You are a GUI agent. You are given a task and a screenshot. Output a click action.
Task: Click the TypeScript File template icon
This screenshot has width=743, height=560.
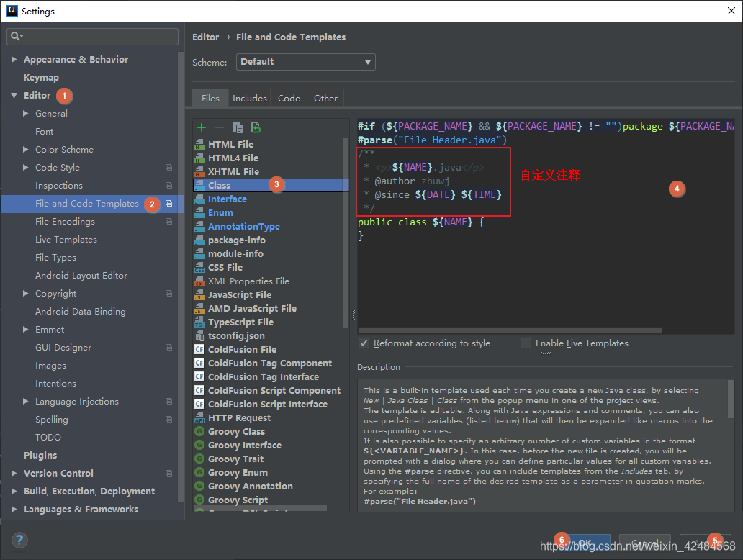click(199, 322)
